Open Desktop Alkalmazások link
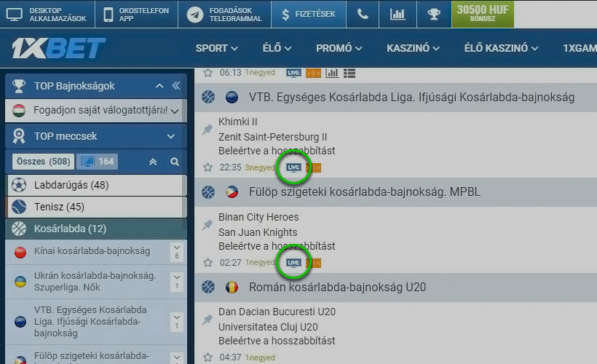This screenshot has width=597, height=364. 47,14
